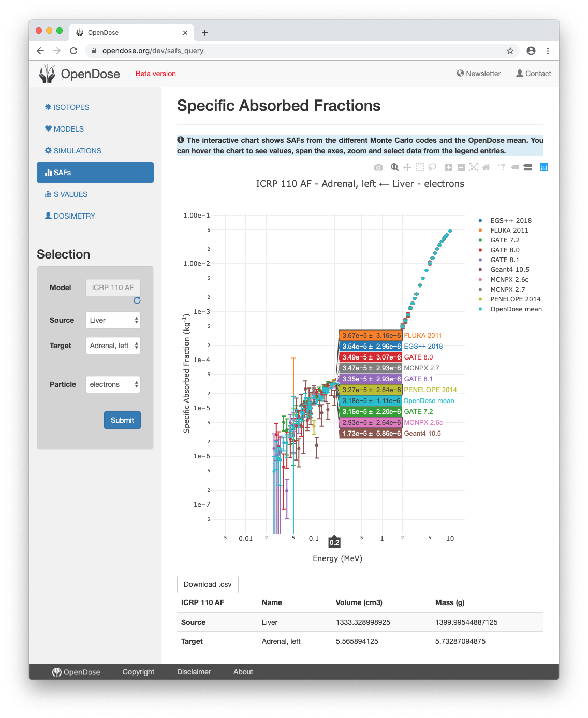This screenshot has height=718, width=588.
Task: Click the Submit button
Action: pos(122,420)
